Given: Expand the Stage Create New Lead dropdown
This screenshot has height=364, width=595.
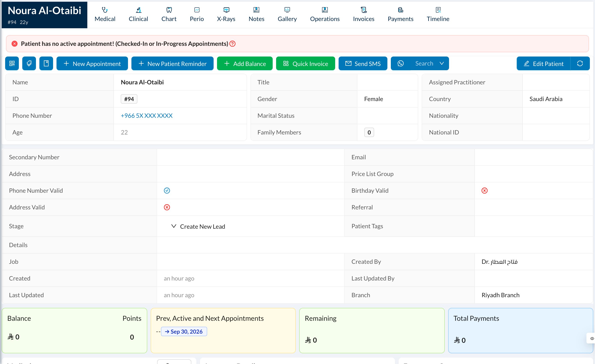Looking at the screenshot, I should point(198,226).
